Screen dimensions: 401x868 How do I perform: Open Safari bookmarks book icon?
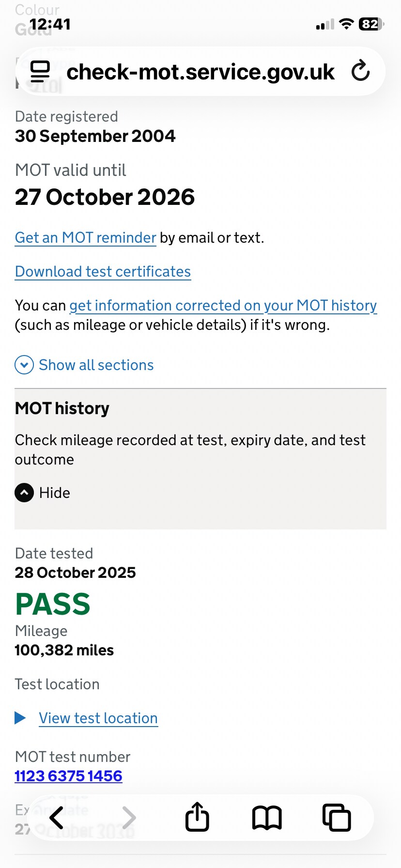[x=267, y=818]
